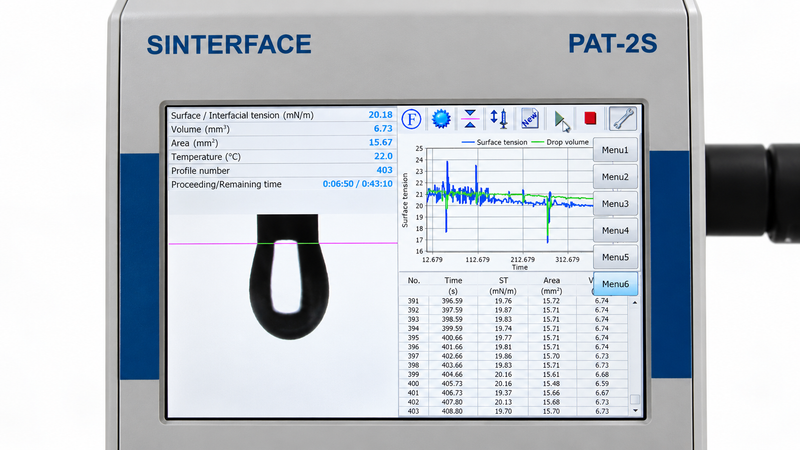Image resolution: width=800 pixels, height=450 pixels.
Task: Click time cell 403.66
Action: point(452,365)
